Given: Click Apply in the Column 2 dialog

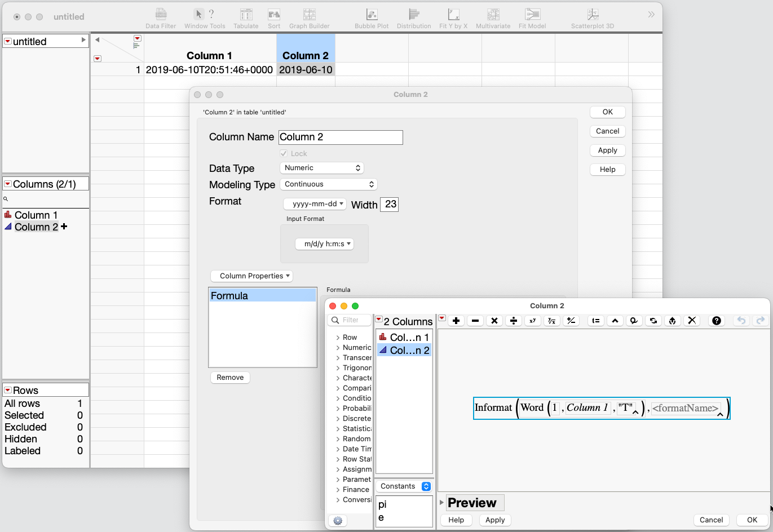Looking at the screenshot, I should pos(607,150).
